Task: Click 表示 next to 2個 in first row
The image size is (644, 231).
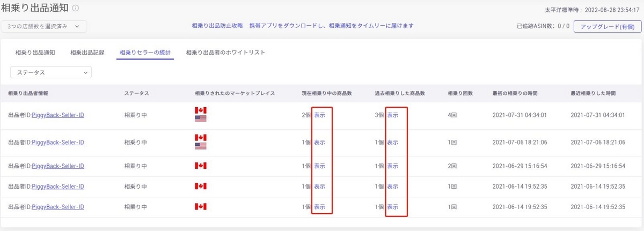Action: tap(319, 115)
